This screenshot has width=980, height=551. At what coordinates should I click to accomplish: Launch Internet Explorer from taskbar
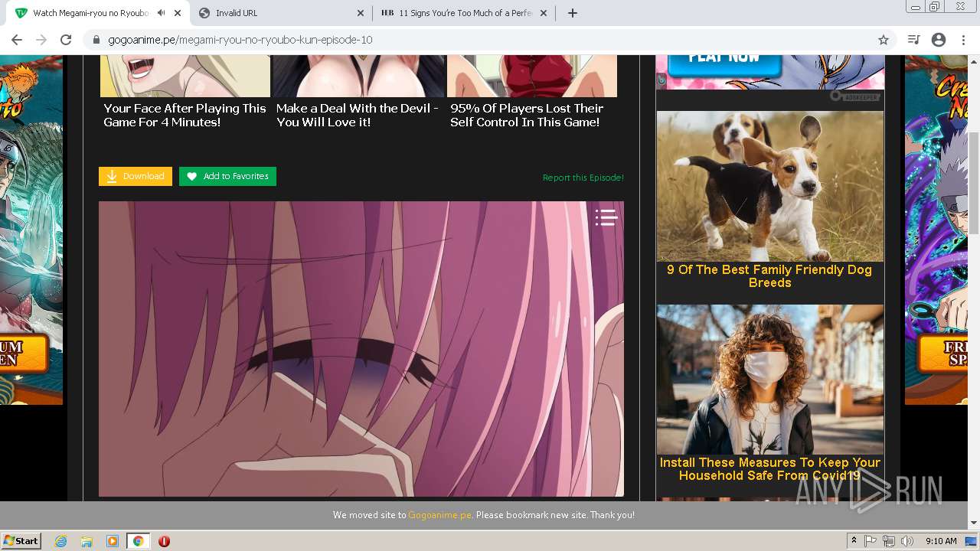point(61,541)
